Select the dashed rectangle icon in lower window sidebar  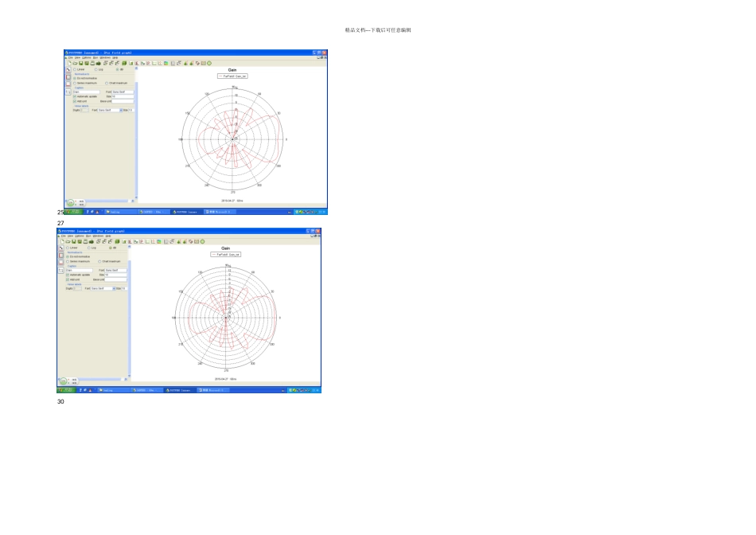pos(60,270)
